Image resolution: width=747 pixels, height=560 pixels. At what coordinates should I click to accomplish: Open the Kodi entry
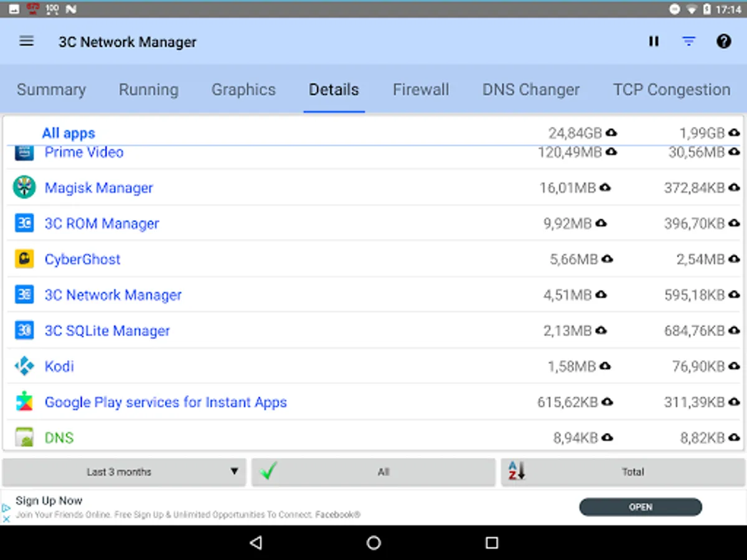click(59, 366)
